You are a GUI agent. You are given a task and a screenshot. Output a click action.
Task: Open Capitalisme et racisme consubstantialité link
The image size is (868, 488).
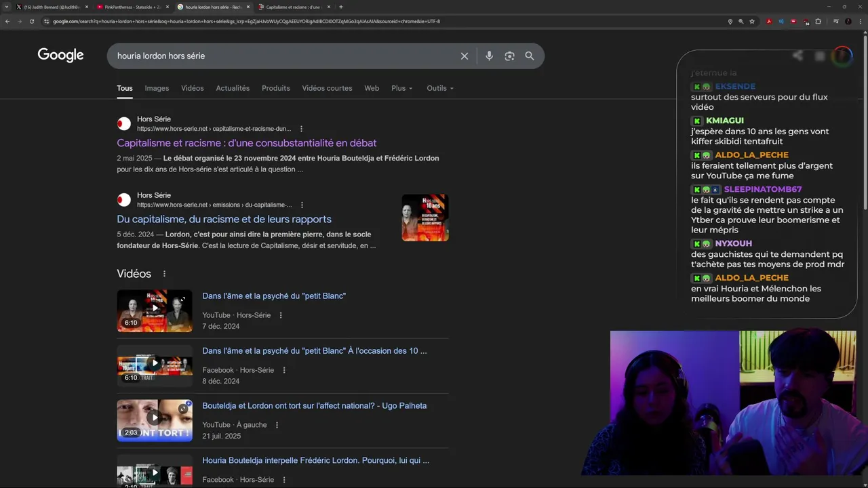[246, 143]
